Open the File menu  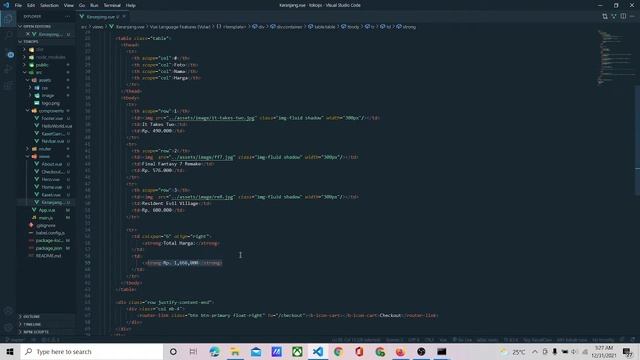18,5
